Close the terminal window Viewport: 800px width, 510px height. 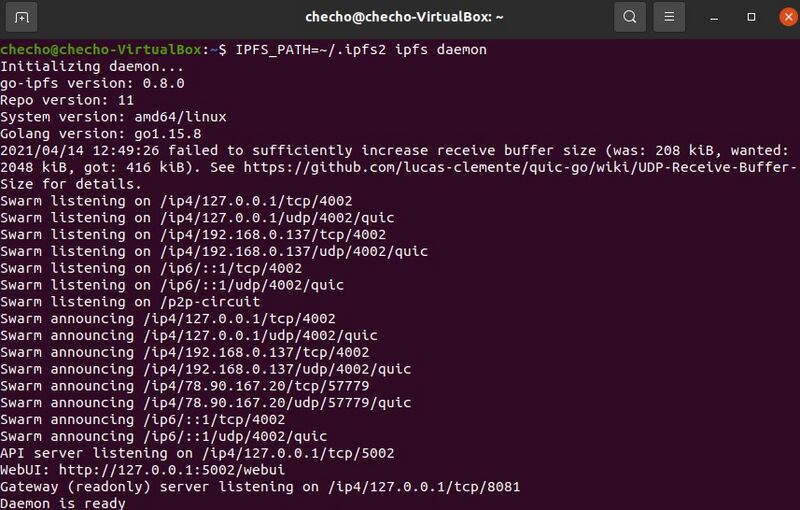coord(783,17)
